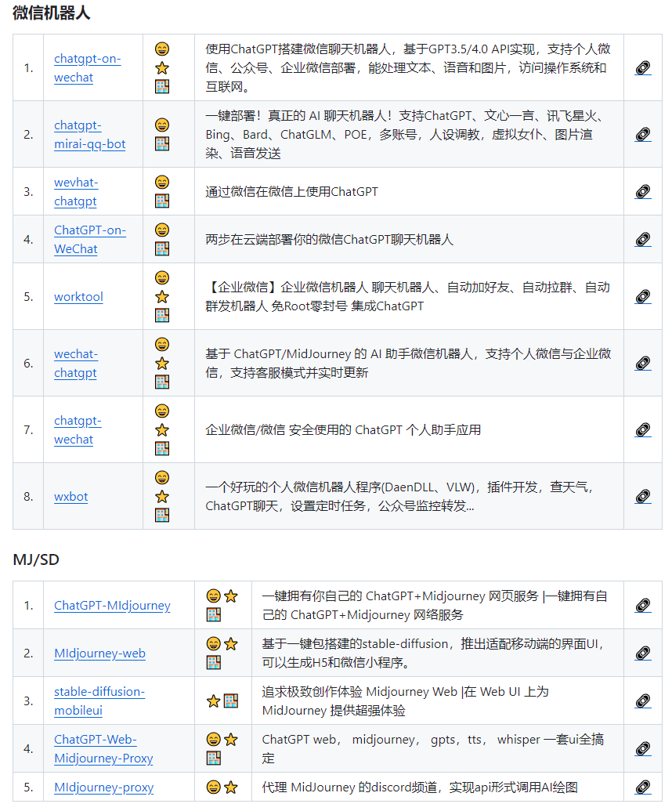
Task: Open the stable-diffusion-mobileui link
Action: [99, 701]
